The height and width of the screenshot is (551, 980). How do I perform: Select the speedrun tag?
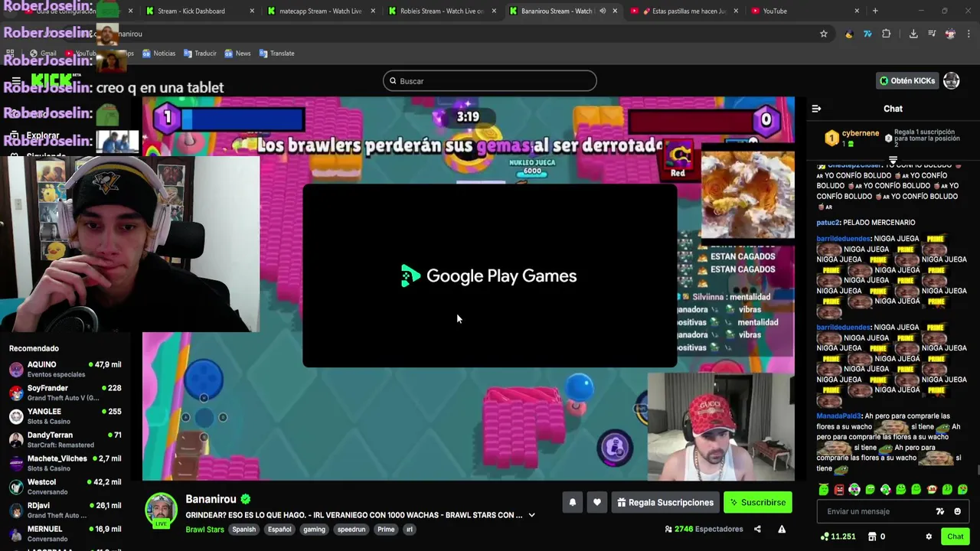351,530
